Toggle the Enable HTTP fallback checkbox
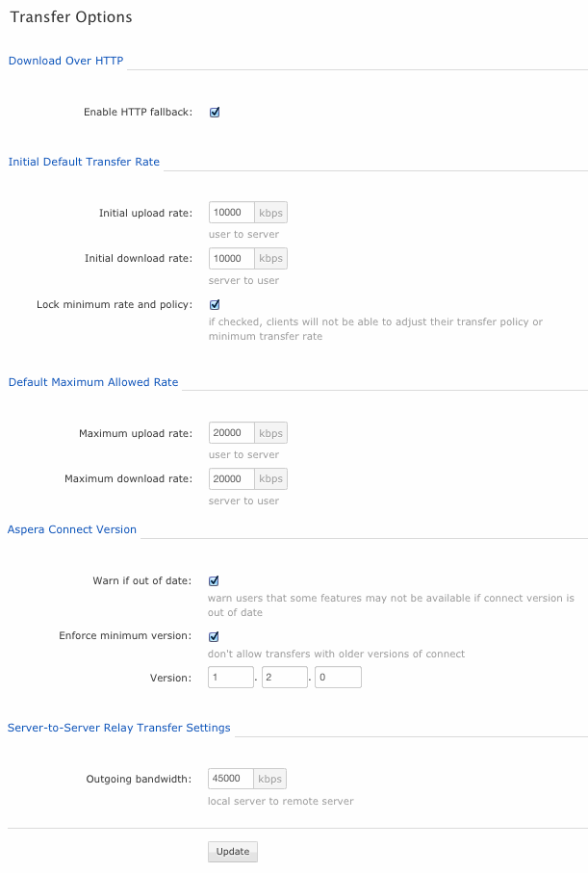 click(215, 112)
